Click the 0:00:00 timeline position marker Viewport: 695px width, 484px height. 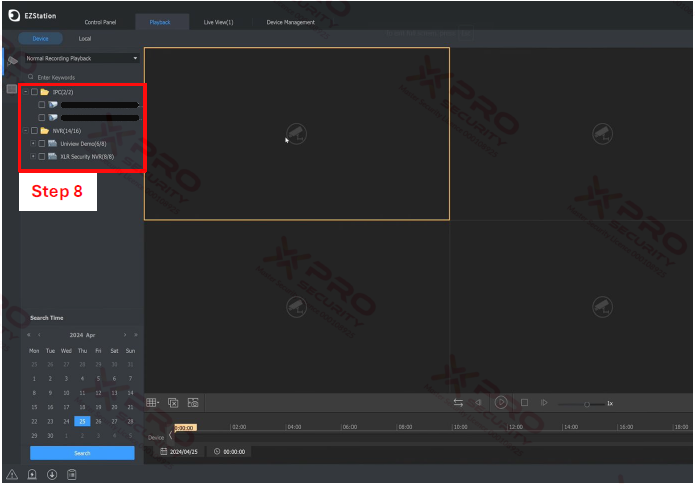pyautogui.click(x=185, y=428)
